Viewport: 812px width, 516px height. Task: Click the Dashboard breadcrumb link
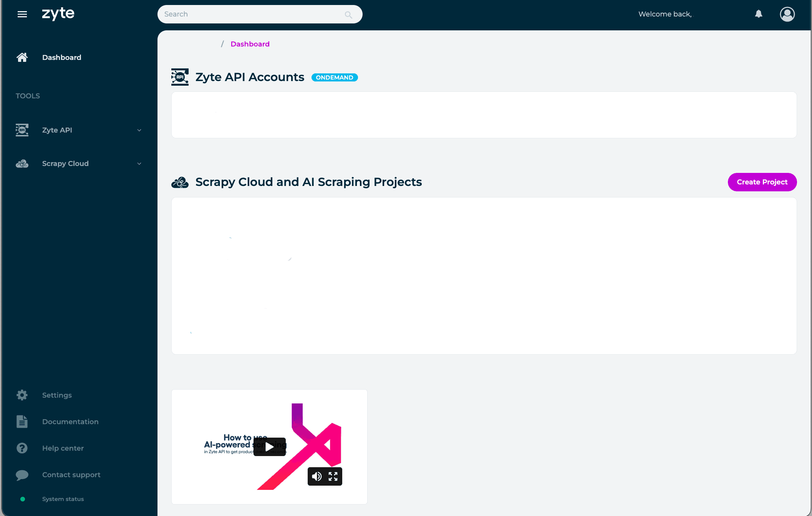(250, 44)
